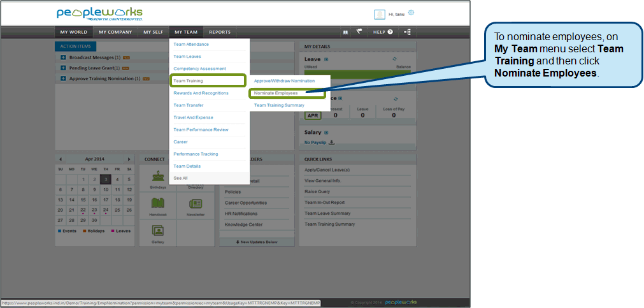
Task: Select April 24 in the calendar
Action: point(106,210)
